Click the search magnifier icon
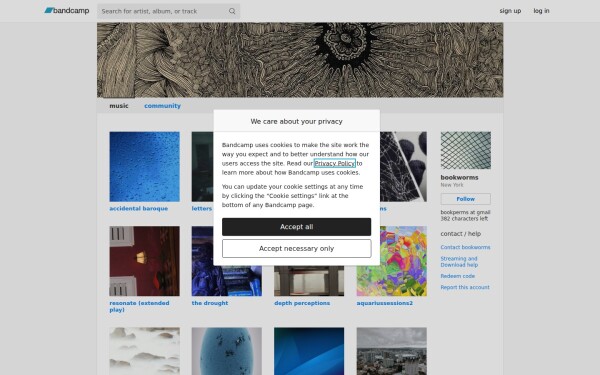 (232, 11)
